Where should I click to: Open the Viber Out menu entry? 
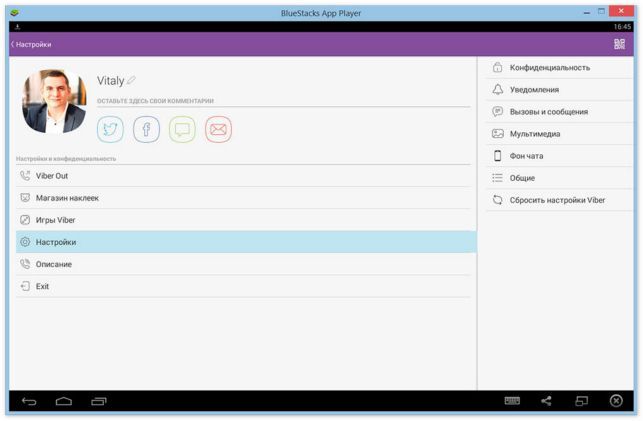pos(244,176)
